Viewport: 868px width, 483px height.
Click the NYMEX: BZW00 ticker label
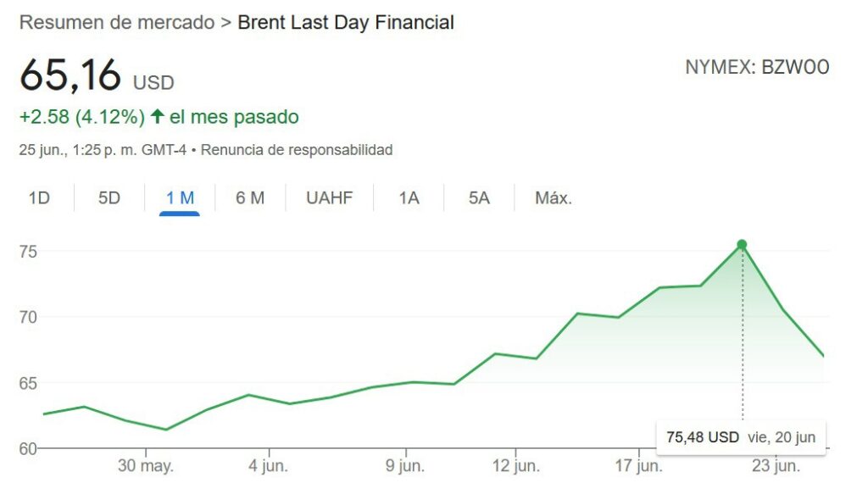coord(757,68)
